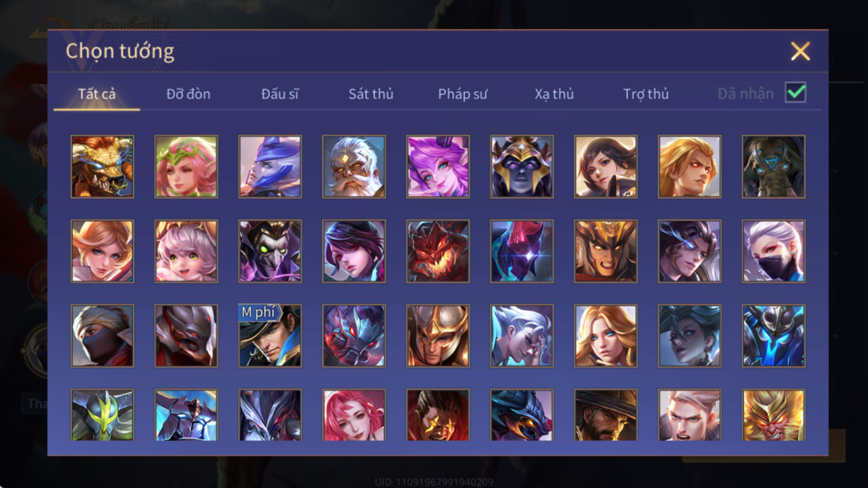This screenshot has height=488, width=868.
Task: Filter heroes by 'Xạ thủ'
Action: [554, 94]
